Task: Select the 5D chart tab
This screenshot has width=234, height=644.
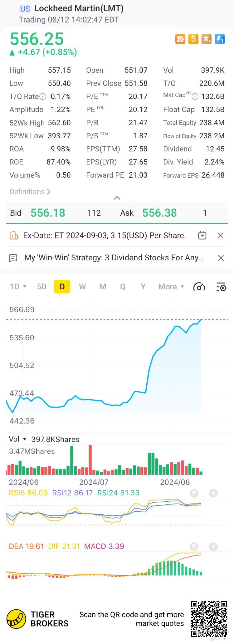Action: point(42,287)
